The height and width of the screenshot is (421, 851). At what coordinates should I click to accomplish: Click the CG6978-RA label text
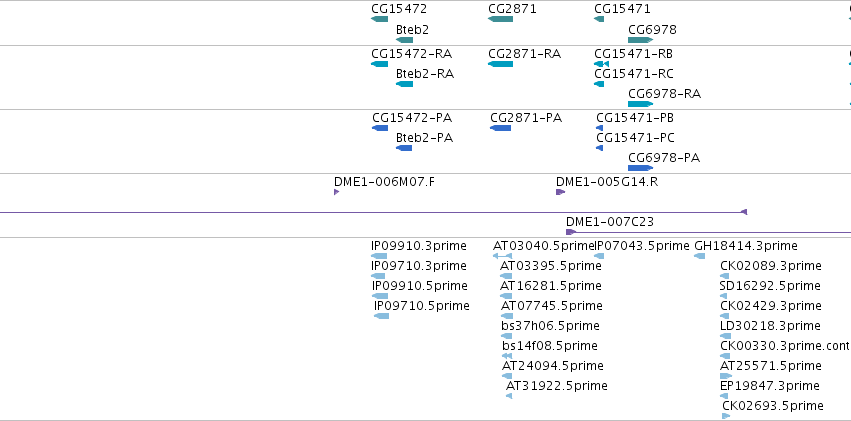pyautogui.click(x=664, y=94)
